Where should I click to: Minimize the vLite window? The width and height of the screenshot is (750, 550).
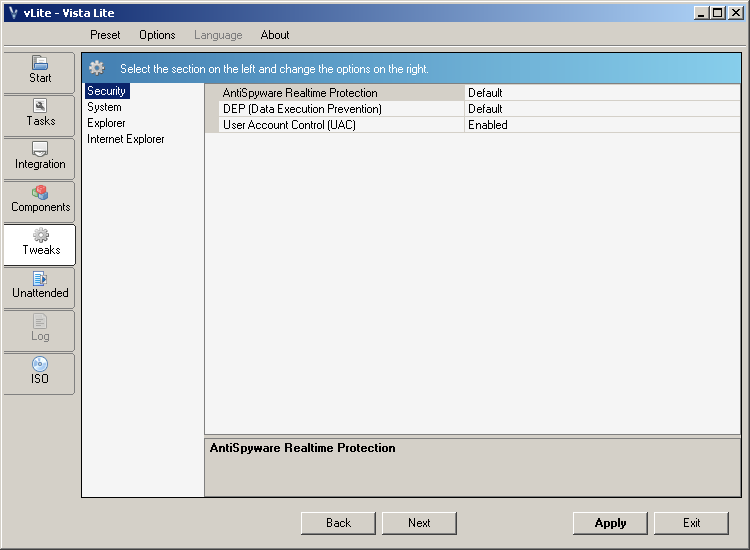pos(701,13)
